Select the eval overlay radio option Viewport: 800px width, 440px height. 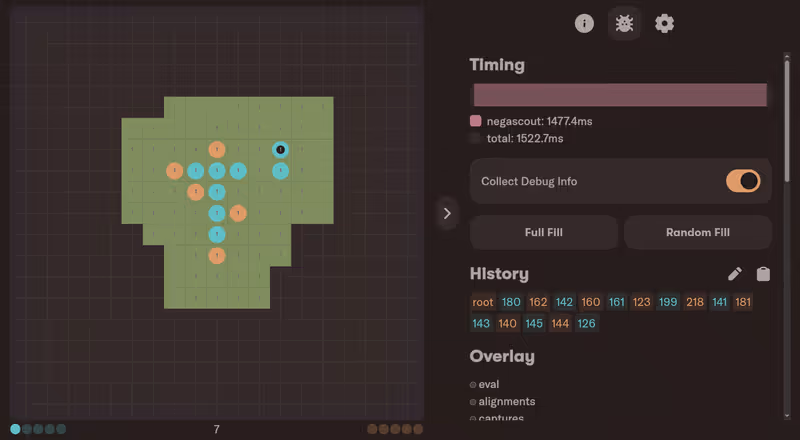tap(473, 384)
